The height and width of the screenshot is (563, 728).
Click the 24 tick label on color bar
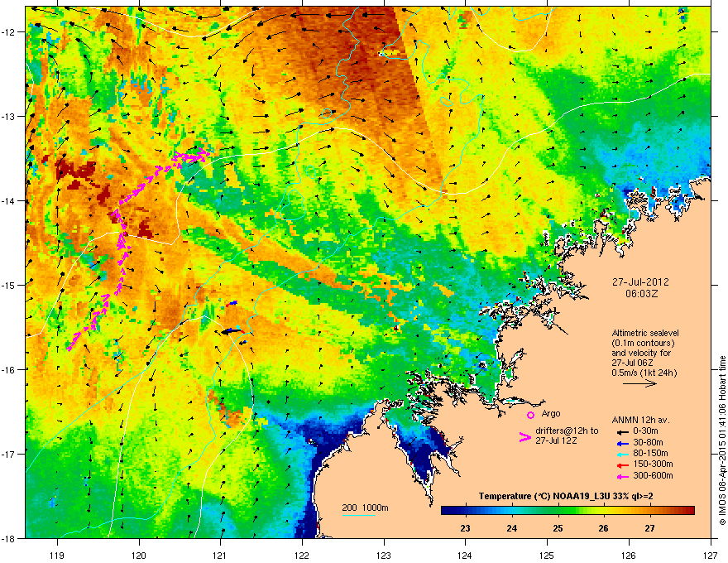tap(511, 528)
